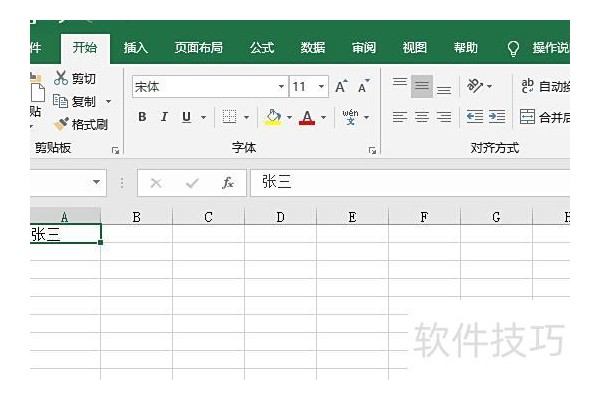The height and width of the screenshot is (400, 600).
Task: Center text horizontally
Action: (422, 117)
